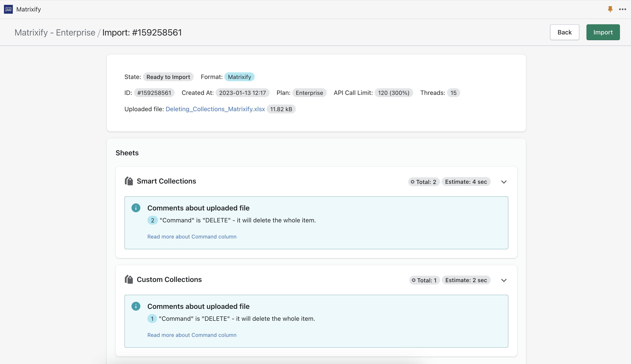Viewport: 631px width, 364px height.
Task: Click the Smart Collections tag icon
Action: point(129,181)
